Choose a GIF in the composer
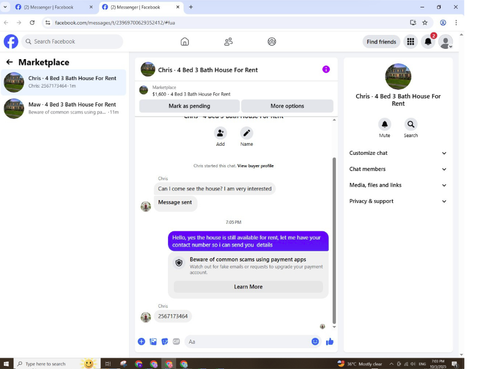 [176, 341]
